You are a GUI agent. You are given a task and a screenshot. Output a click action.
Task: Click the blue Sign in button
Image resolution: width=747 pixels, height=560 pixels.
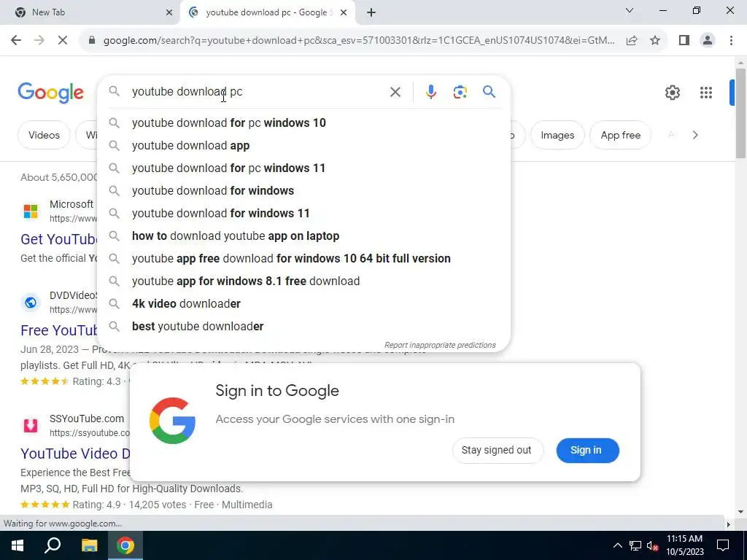point(587,450)
